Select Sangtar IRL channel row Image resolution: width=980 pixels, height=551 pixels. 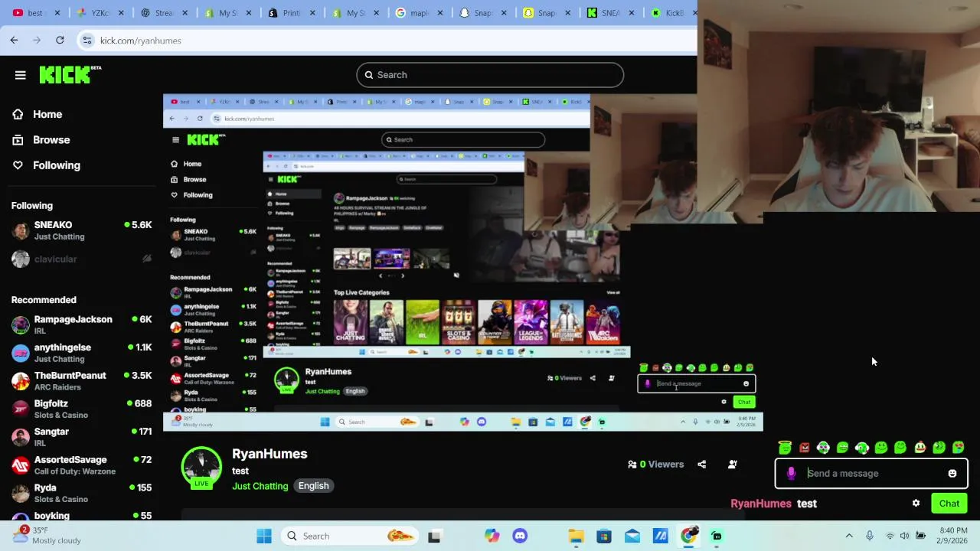81,437
